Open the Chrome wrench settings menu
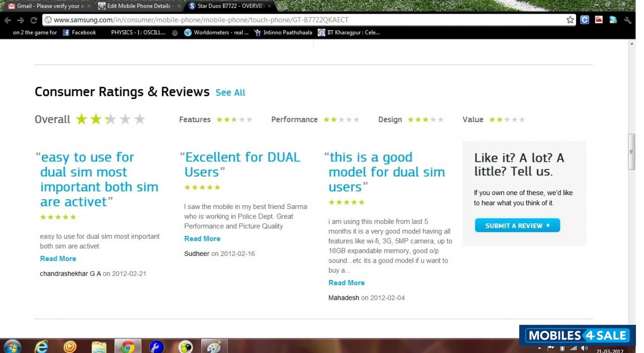The image size is (644, 353). point(627,20)
